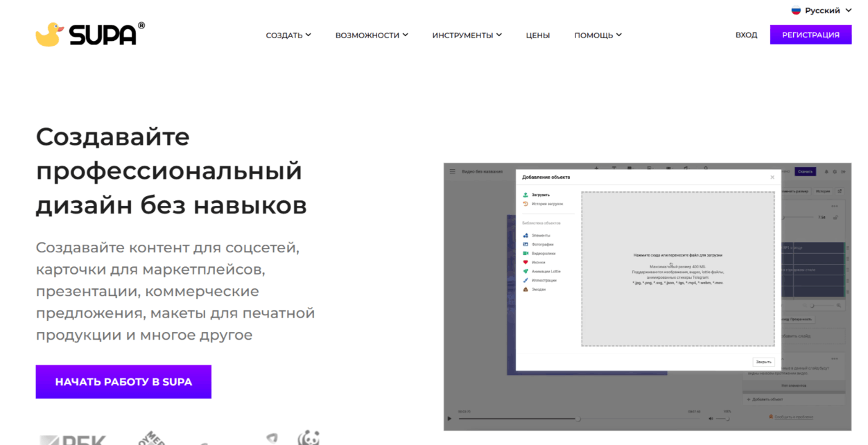Select the Upload (Загрузить) icon in dialog
Image resolution: width=868 pixels, height=445 pixels.
tap(526, 195)
